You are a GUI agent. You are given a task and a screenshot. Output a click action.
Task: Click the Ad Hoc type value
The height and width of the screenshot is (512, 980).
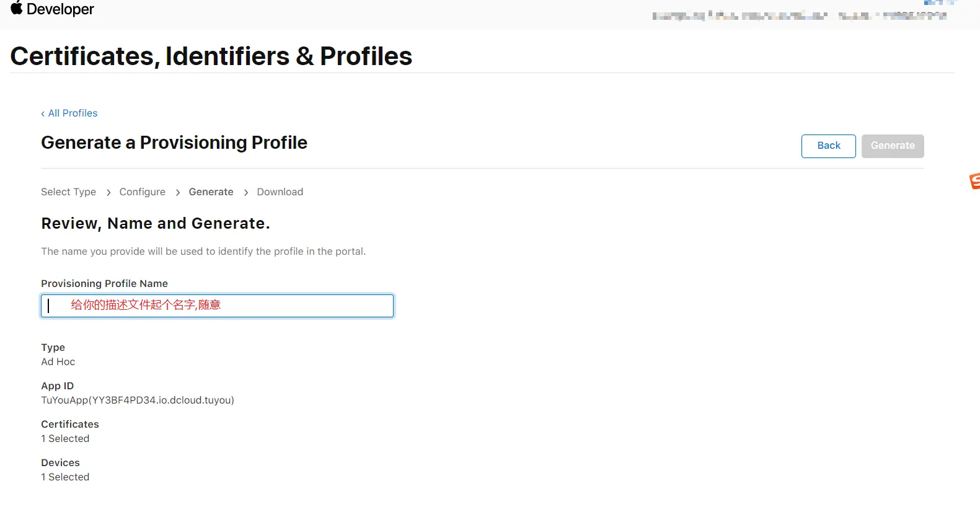pyautogui.click(x=58, y=362)
